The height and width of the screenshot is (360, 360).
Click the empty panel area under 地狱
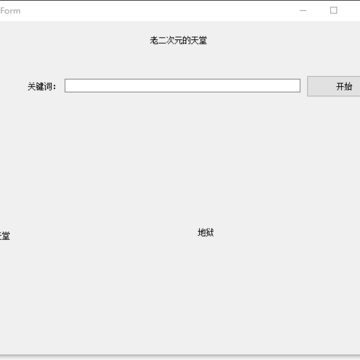[x=206, y=293]
